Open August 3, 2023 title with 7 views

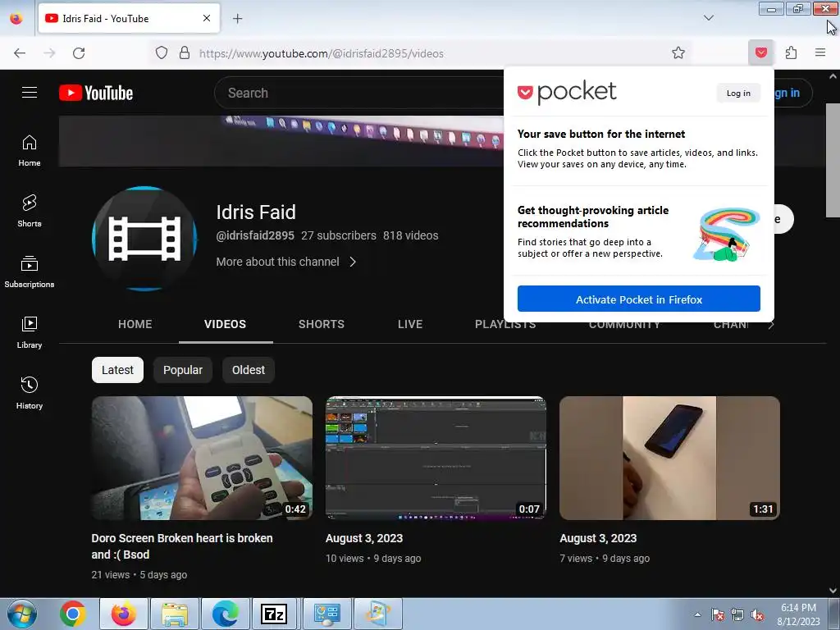(x=598, y=538)
